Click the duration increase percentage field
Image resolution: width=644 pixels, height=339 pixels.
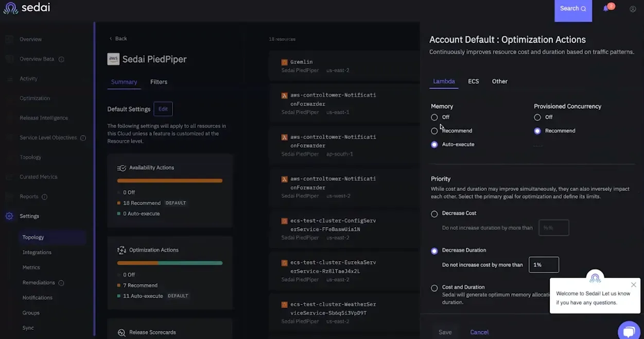pos(554,228)
